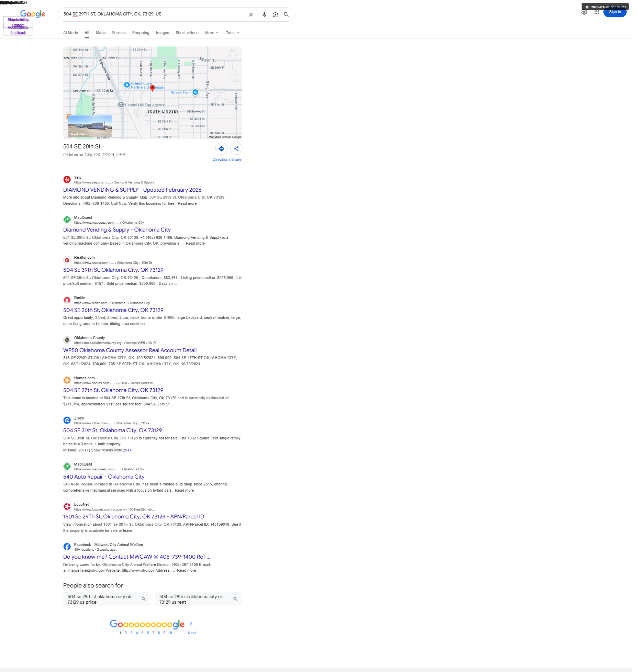Click the Zillow result favicon

(x=67, y=420)
